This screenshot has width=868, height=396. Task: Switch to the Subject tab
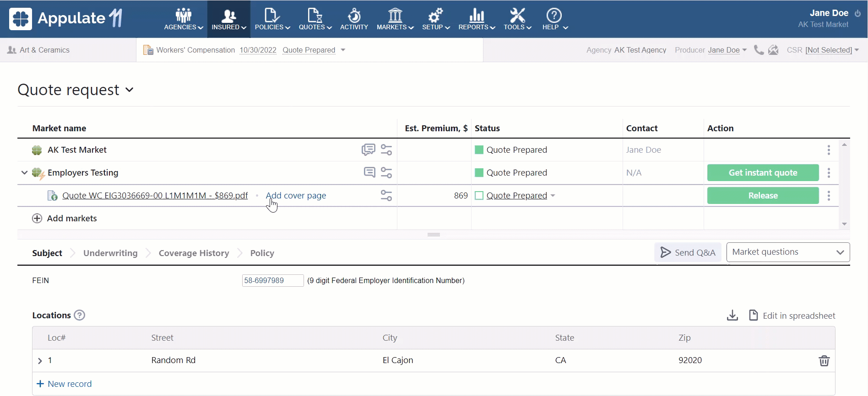click(x=47, y=253)
